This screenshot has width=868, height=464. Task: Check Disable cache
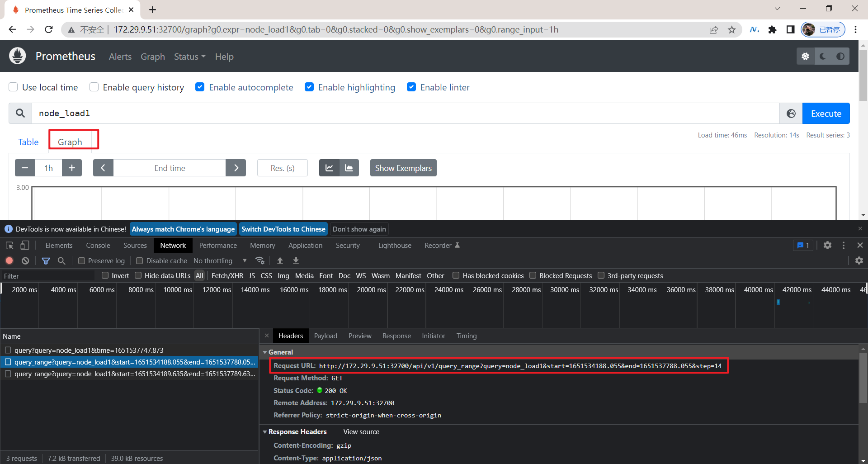140,260
